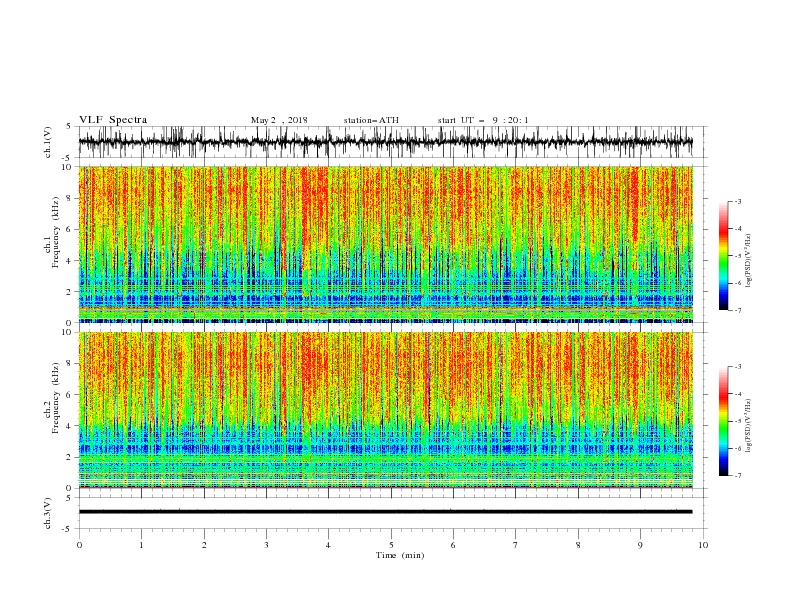792x612 pixels.
Task: Click ch.1 spectrogram '8' kHz tick label
Action: [70, 198]
